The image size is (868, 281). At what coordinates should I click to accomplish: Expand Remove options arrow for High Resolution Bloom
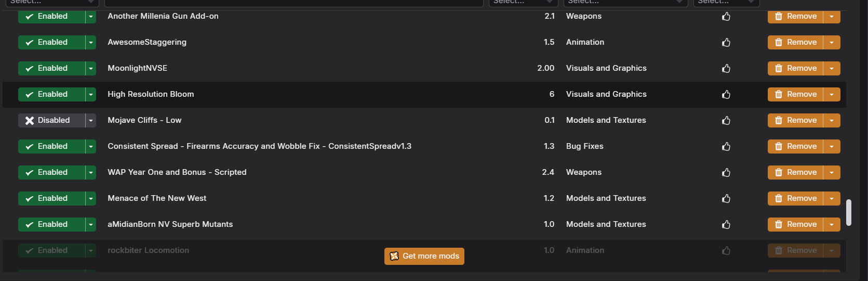point(832,94)
